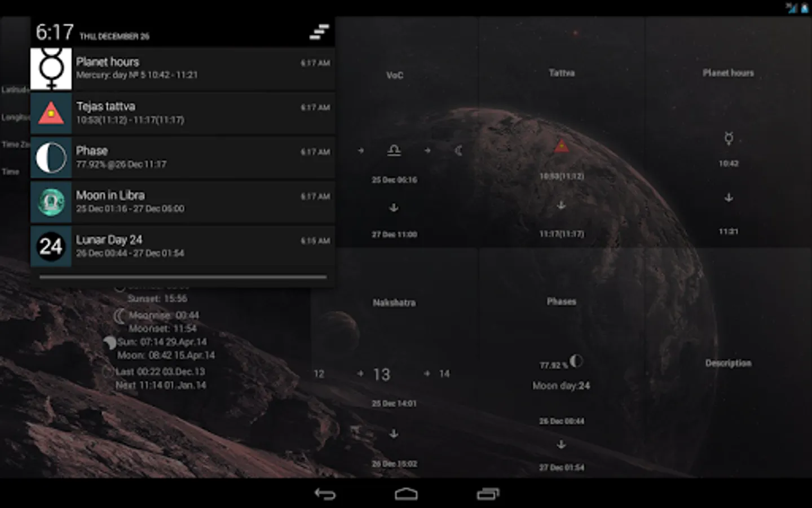Screen dimensions: 812x508
Task: Tap the moonrise crescent icon
Action: pos(119,316)
